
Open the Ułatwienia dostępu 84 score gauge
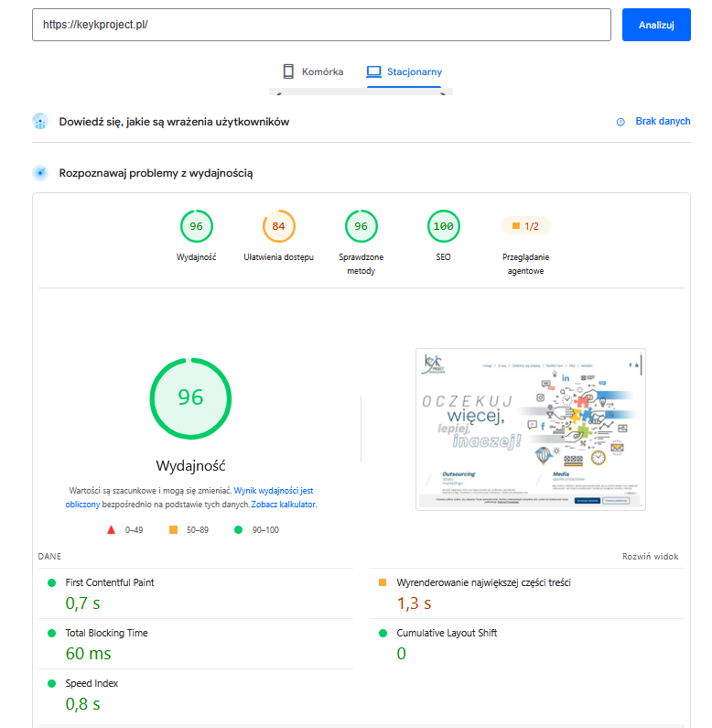pos(278,226)
